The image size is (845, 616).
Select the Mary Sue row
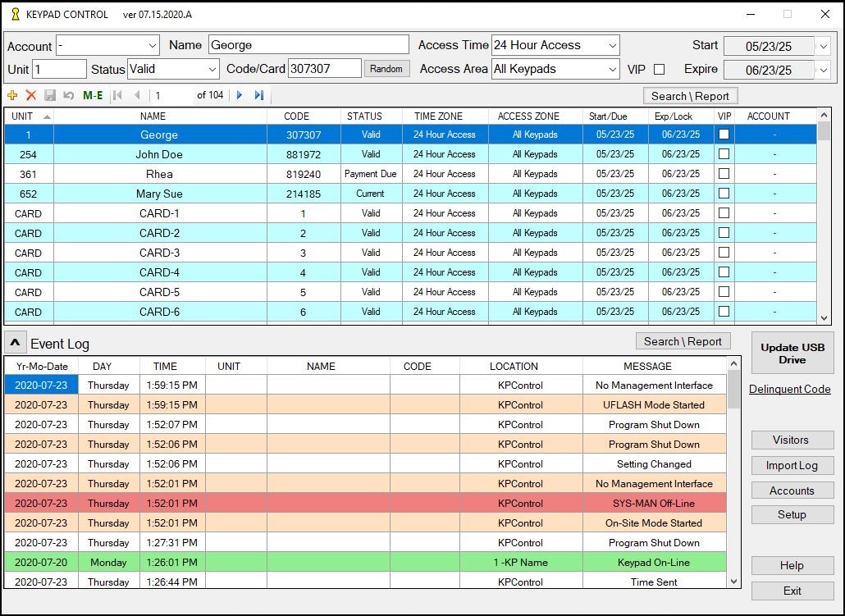click(411, 194)
